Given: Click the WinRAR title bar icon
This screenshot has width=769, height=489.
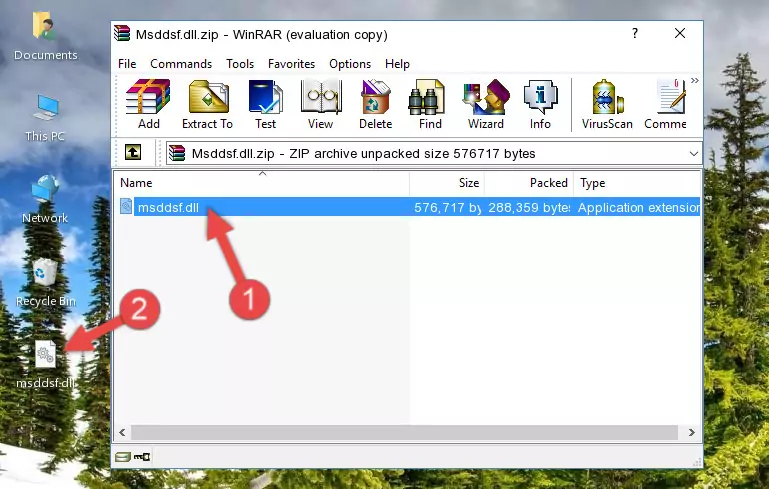Looking at the screenshot, I should [122, 33].
